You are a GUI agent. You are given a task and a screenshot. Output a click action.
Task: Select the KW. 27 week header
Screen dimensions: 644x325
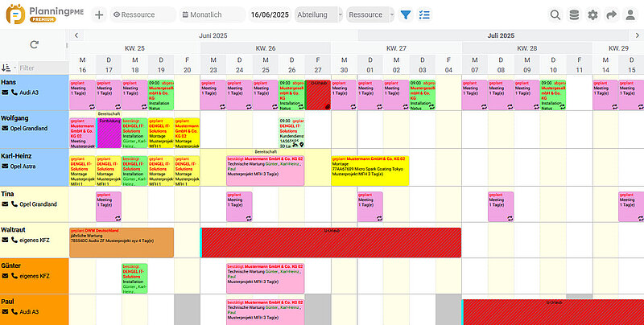click(x=396, y=48)
